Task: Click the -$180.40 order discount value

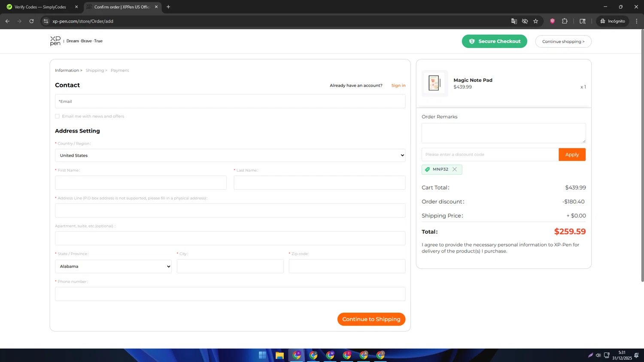Action: point(574,202)
